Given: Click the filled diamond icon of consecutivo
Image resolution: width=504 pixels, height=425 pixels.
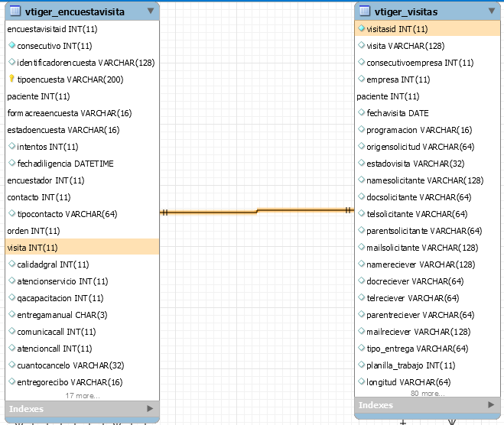Looking at the screenshot, I should (x=12, y=45).
